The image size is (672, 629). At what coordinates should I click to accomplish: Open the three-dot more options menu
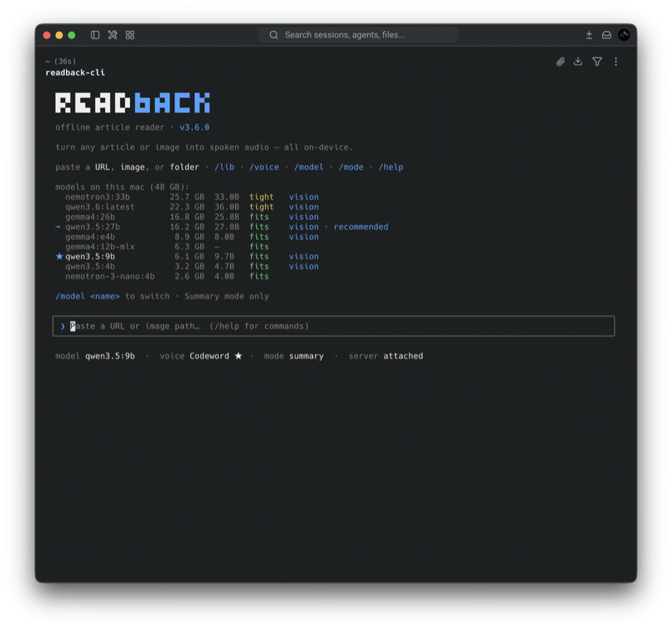pyautogui.click(x=616, y=62)
